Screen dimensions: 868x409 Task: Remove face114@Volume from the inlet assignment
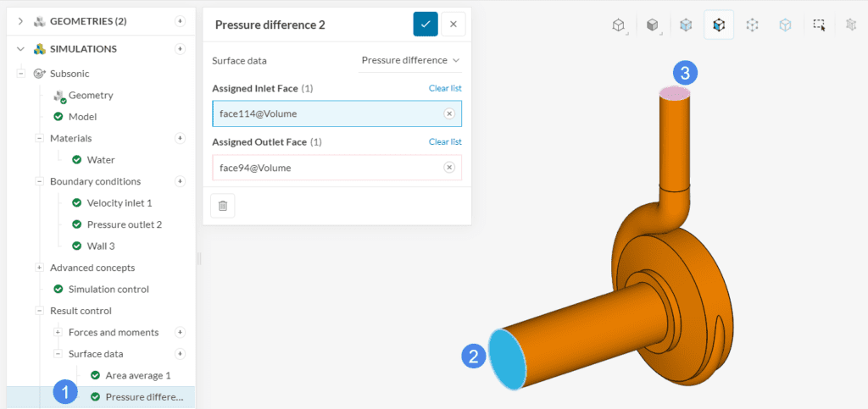point(449,113)
